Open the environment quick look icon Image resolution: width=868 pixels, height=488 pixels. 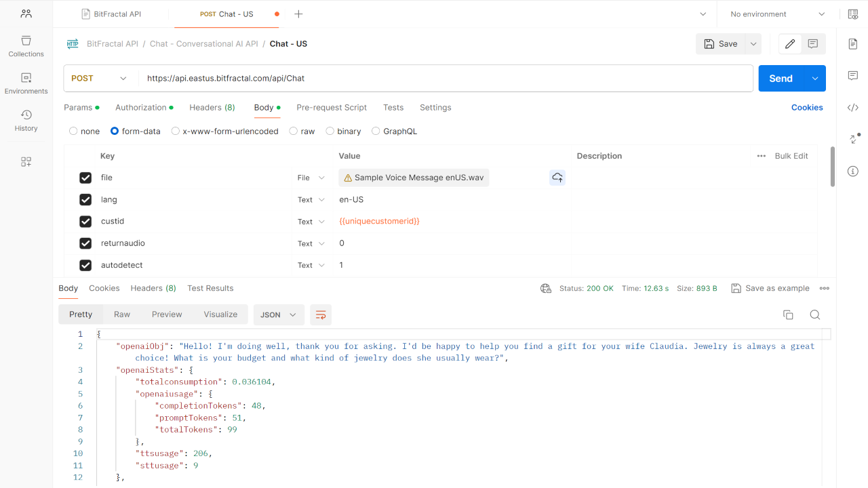(853, 14)
